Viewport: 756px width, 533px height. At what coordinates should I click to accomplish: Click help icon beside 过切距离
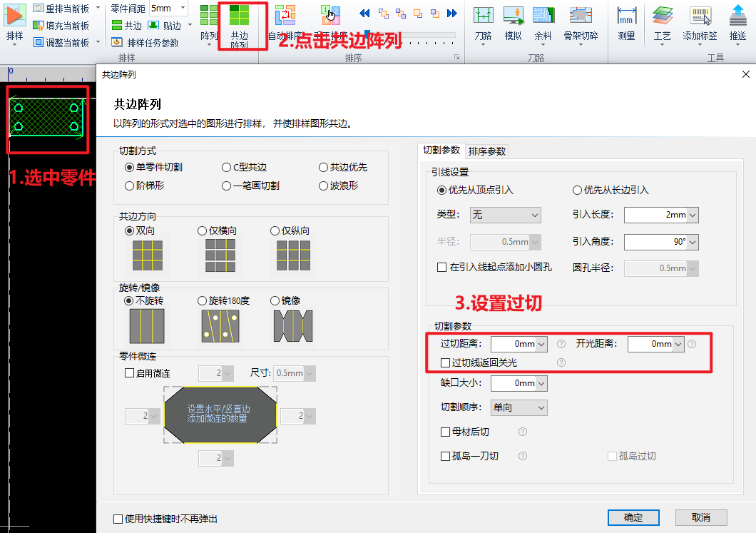pyautogui.click(x=561, y=344)
